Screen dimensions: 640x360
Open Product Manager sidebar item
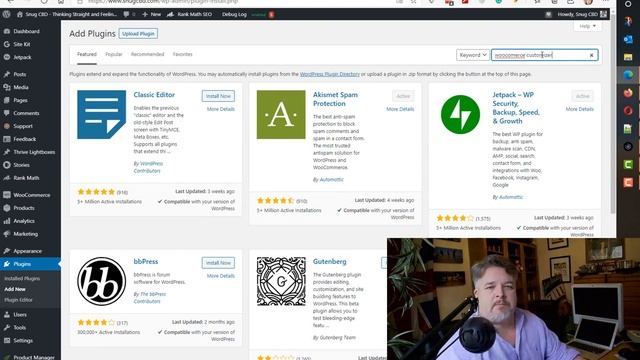click(34, 357)
